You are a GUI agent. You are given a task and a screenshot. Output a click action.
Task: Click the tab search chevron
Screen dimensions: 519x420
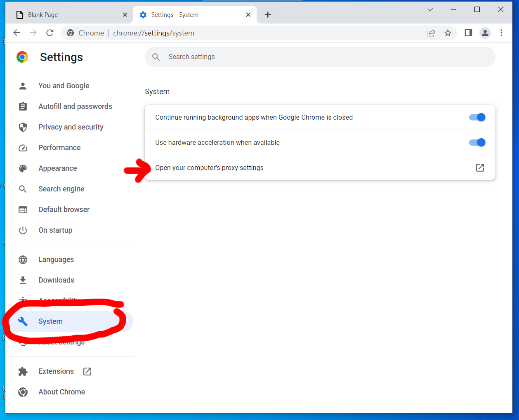[430, 9]
